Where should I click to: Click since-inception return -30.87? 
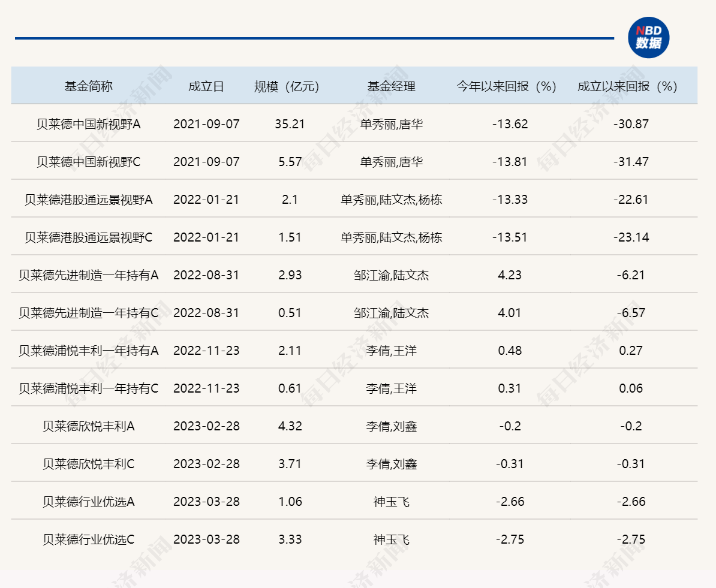pos(631,124)
